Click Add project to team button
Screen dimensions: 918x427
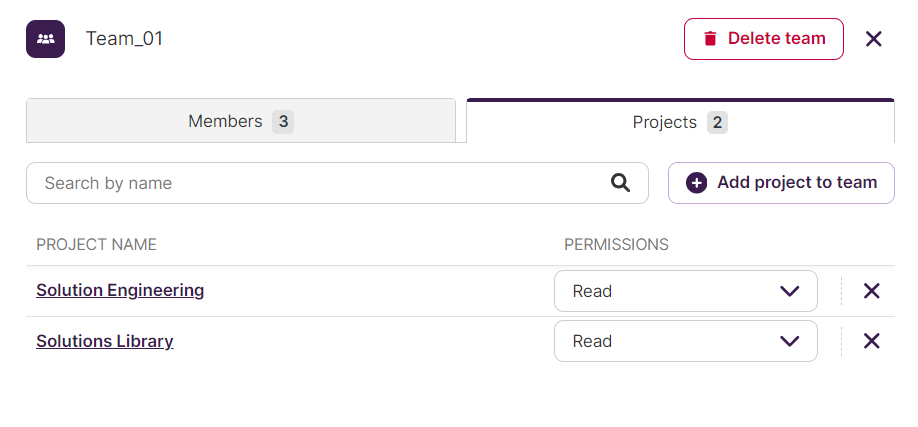[781, 183]
